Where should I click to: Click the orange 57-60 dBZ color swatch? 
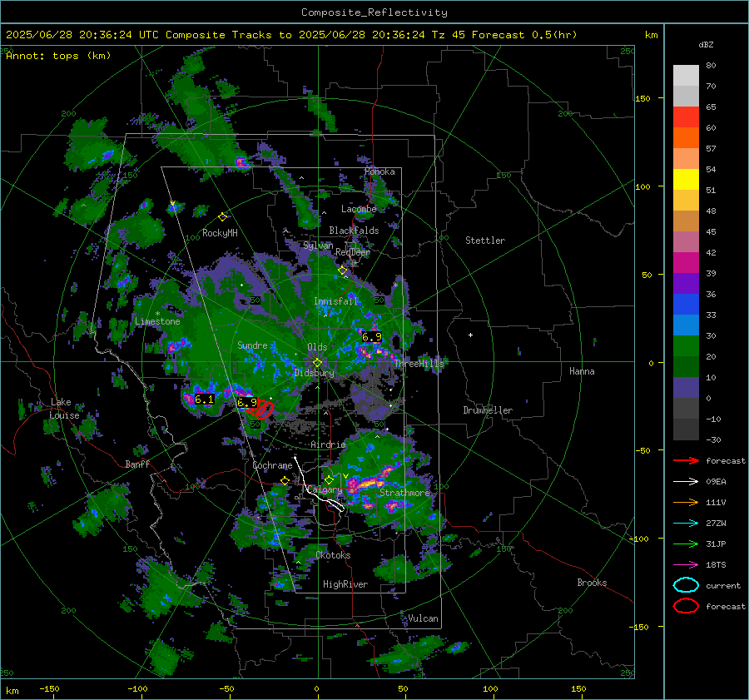[x=686, y=138]
